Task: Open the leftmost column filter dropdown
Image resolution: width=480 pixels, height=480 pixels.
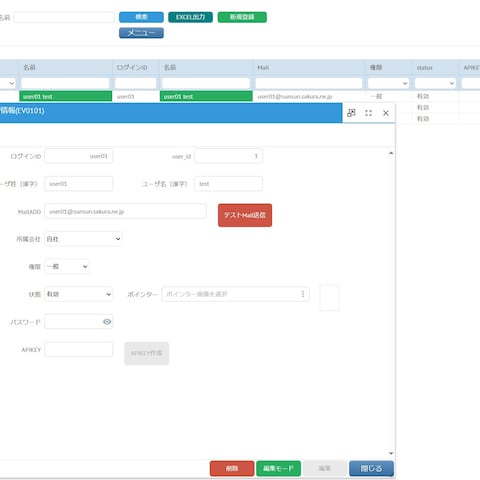Action: (x=7, y=83)
